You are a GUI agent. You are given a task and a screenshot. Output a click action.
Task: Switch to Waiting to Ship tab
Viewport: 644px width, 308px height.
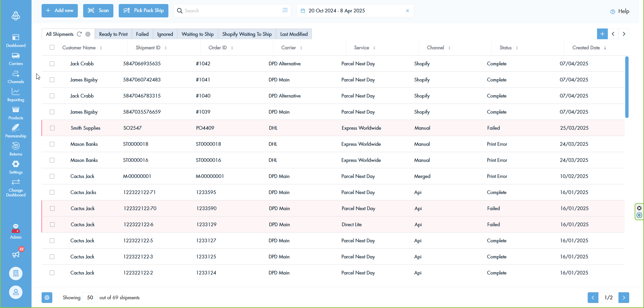198,34
